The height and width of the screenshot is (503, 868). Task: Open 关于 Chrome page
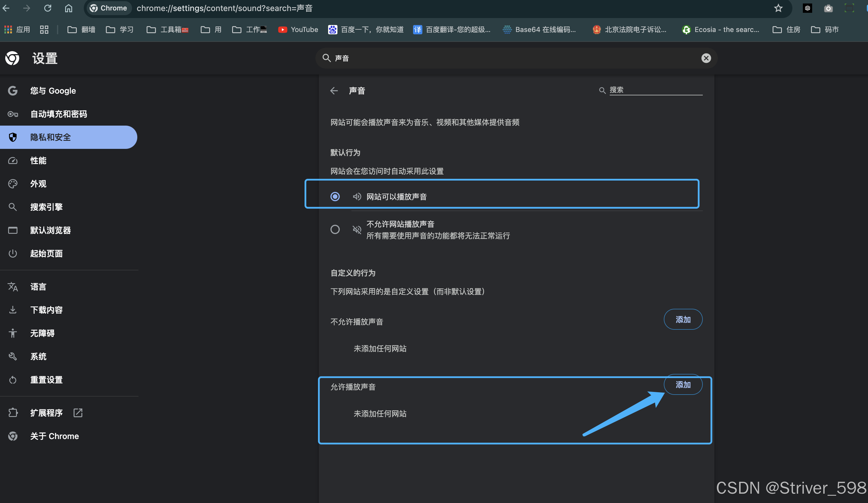pyautogui.click(x=54, y=436)
